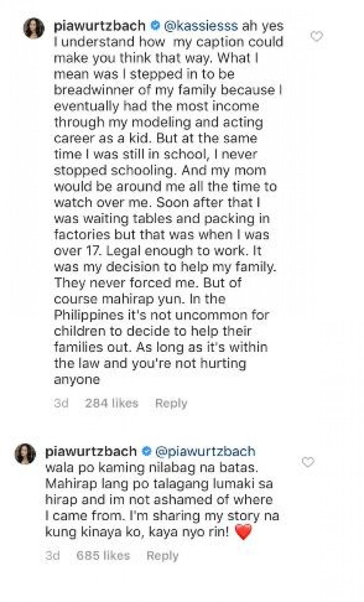Open the avatar beside the 'wala po kaming' comment
This screenshot has height=602, width=364.
coord(25,454)
